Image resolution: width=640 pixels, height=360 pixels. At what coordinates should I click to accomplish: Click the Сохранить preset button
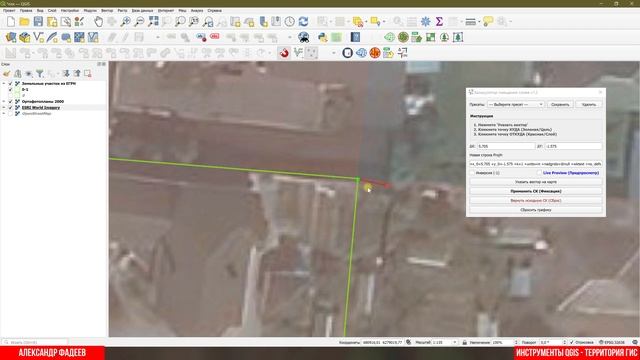(560, 104)
